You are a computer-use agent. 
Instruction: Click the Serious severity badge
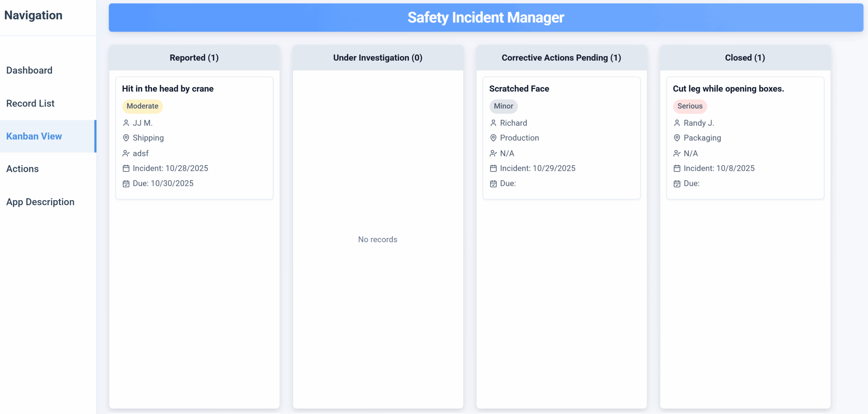pyautogui.click(x=690, y=106)
